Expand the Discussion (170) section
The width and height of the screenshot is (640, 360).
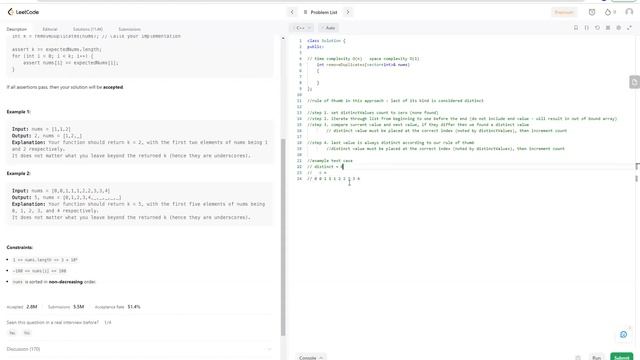click(x=139, y=349)
